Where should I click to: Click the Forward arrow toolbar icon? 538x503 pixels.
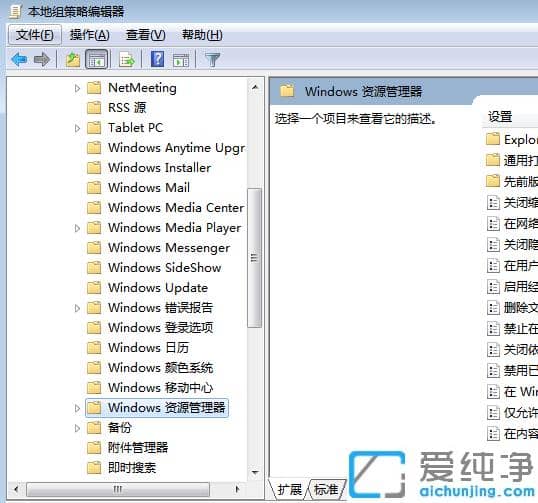[x=42, y=60]
